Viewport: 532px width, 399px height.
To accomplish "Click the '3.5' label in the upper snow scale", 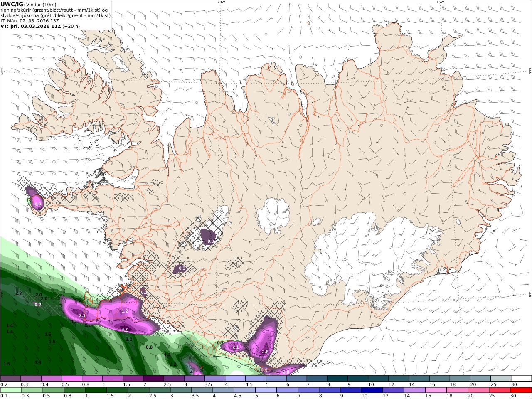I will 207,384.
